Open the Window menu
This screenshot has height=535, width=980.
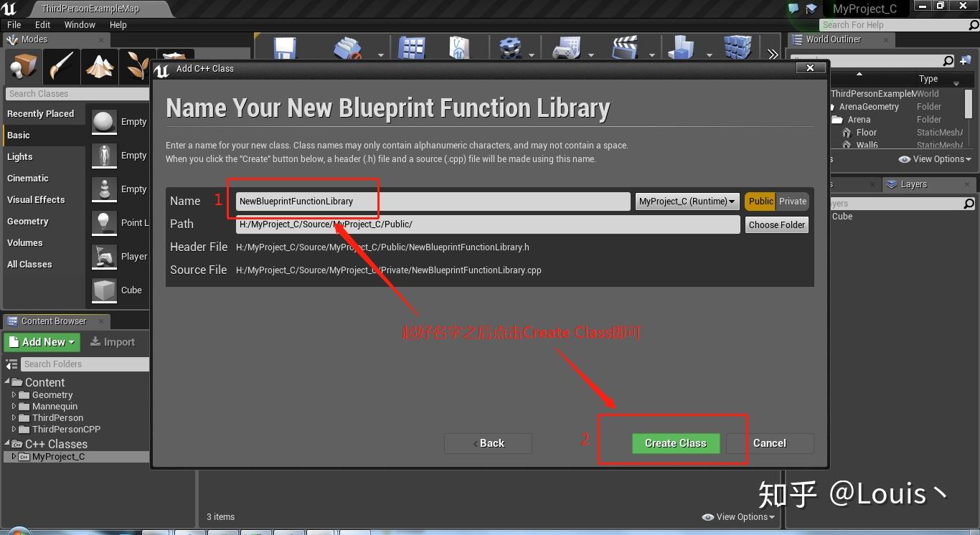click(80, 24)
